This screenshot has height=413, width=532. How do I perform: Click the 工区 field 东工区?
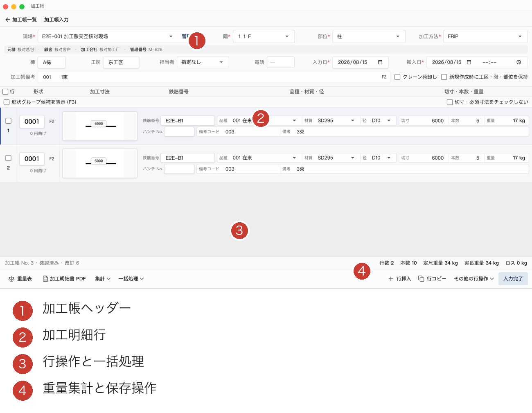click(x=121, y=62)
